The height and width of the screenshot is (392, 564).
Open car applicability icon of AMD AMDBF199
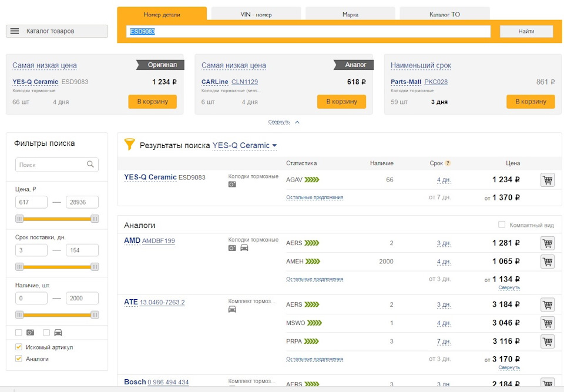[x=244, y=247]
